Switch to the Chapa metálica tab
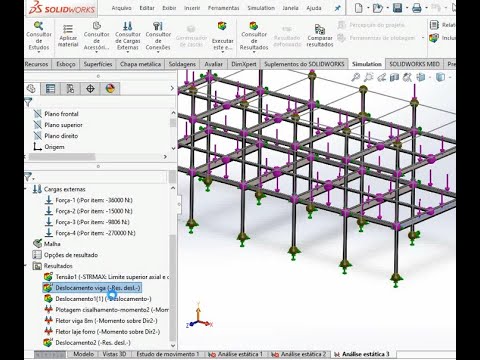The image size is (480, 360). (140, 64)
